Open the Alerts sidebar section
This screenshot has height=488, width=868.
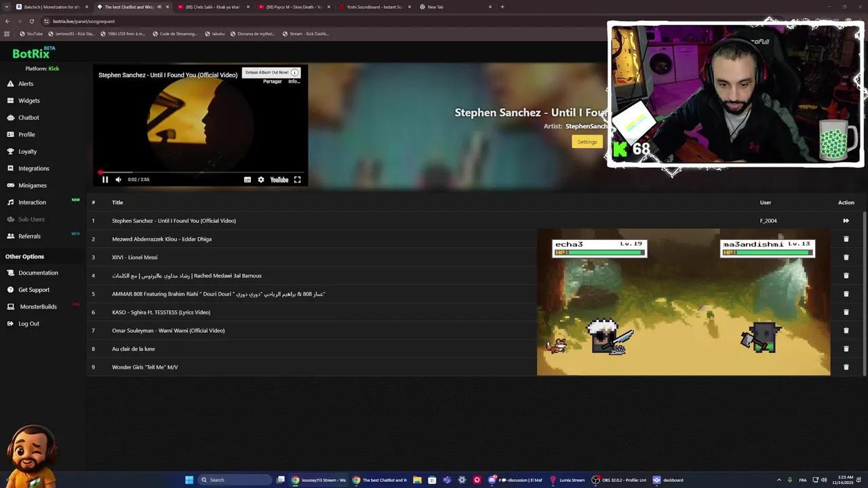click(x=26, y=83)
